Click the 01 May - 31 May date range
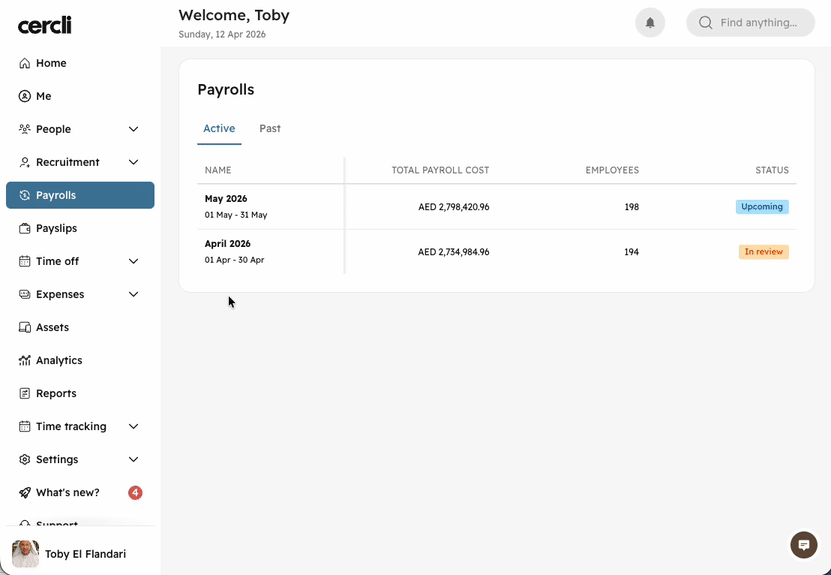 pos(236,215)
